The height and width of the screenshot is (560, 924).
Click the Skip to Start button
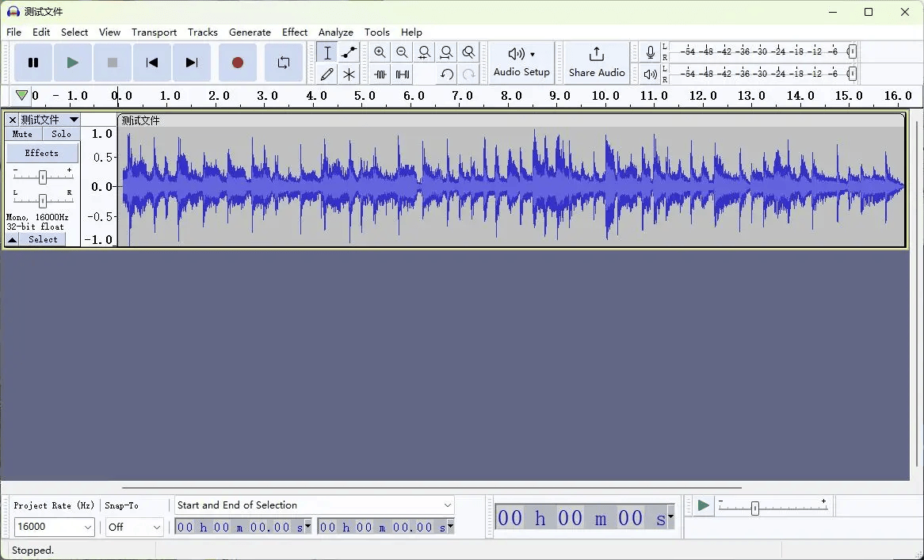(152, 63)
